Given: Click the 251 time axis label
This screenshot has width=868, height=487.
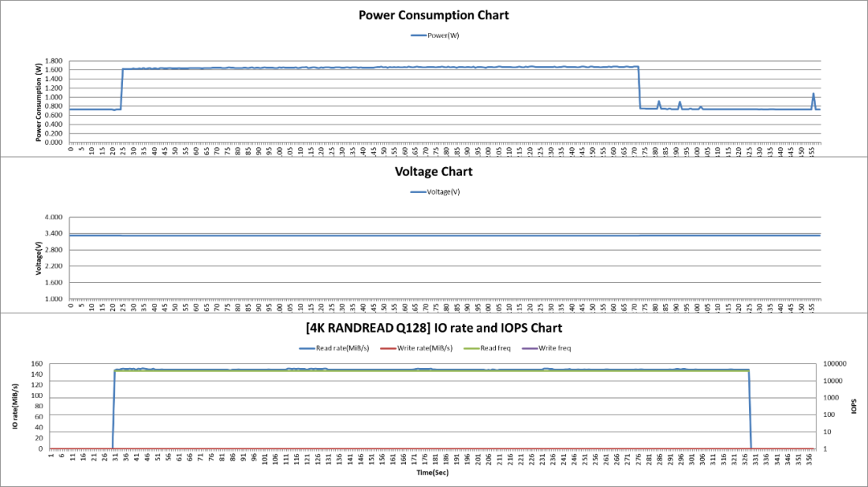Looking at the screenshot, I should [x=585, y=458].
